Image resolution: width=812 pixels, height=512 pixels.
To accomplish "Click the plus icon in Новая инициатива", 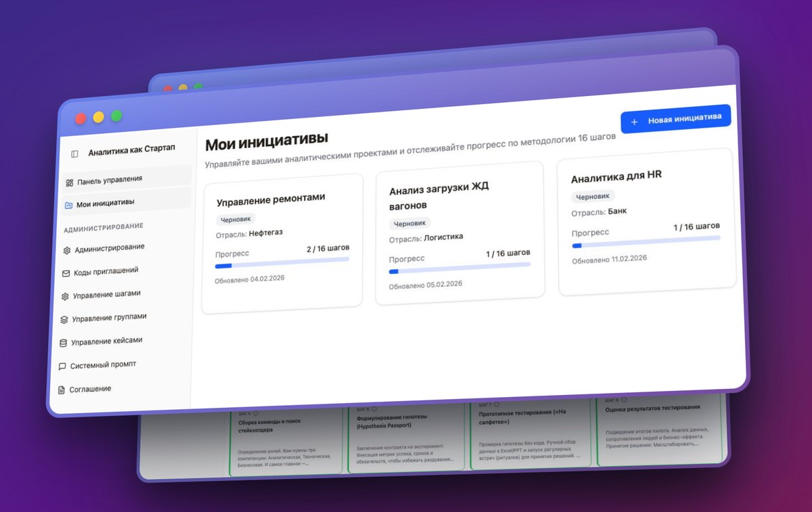I will click(x=634, y=122).
